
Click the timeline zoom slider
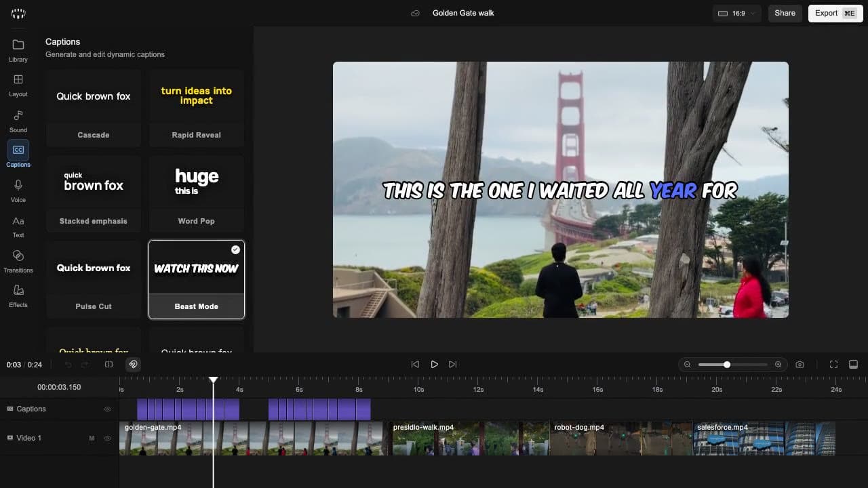732,365
